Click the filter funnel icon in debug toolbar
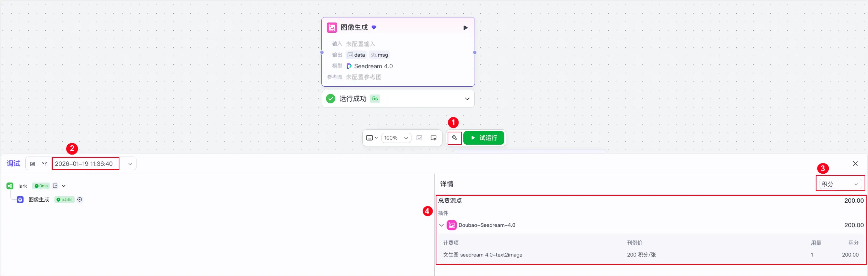This screenshot has width=868, height=276. (44, 164)
